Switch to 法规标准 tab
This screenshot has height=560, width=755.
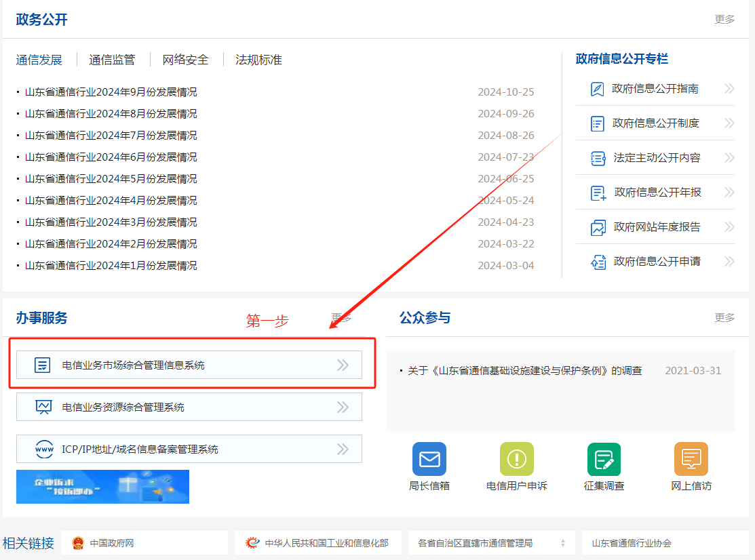click(x=258, y=60)
